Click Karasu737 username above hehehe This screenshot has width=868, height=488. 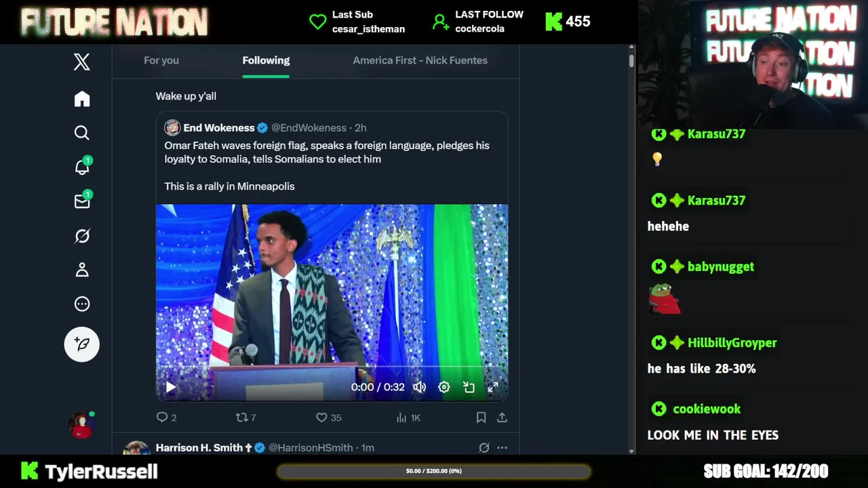(716, 200)
